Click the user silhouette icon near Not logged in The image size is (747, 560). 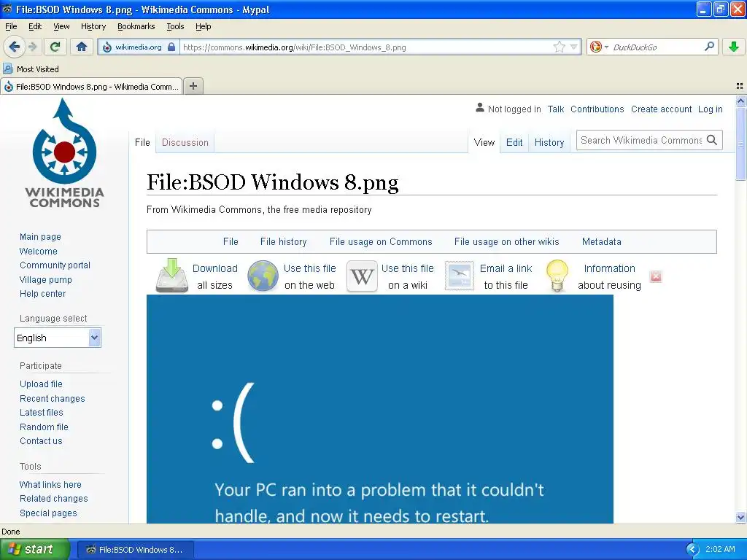pos(480,108)
